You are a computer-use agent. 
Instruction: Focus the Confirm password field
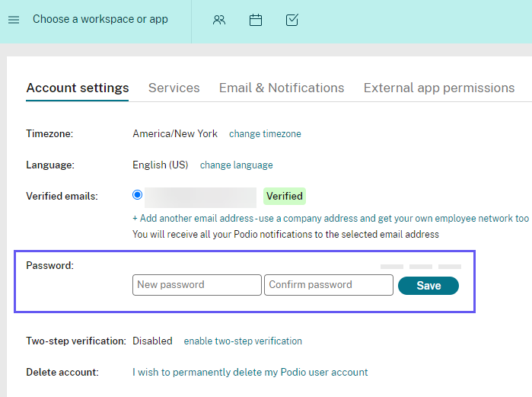(x=329, y=285)
